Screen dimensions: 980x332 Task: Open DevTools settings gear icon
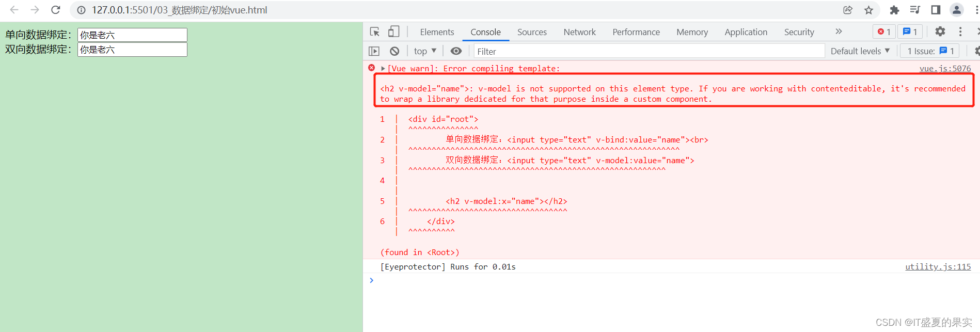click(x=940, y=31)
